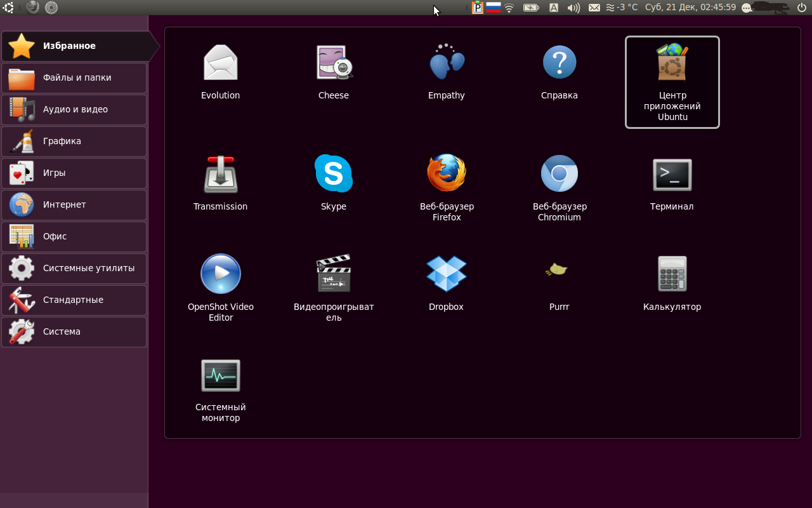Open the Система category
This screenshot has width=812, height=508.
(74, 331)
